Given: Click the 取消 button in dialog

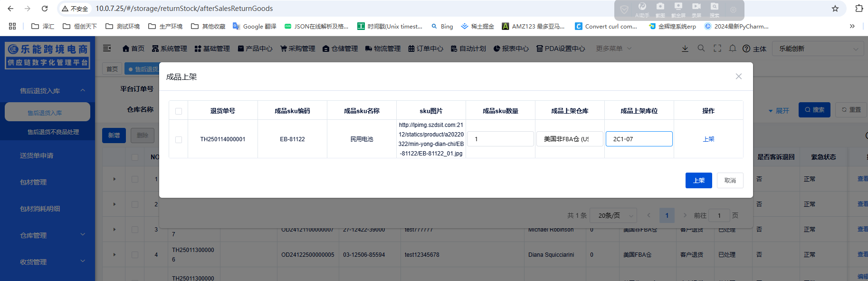Looking at the screenshot, I should pos(730,181).
